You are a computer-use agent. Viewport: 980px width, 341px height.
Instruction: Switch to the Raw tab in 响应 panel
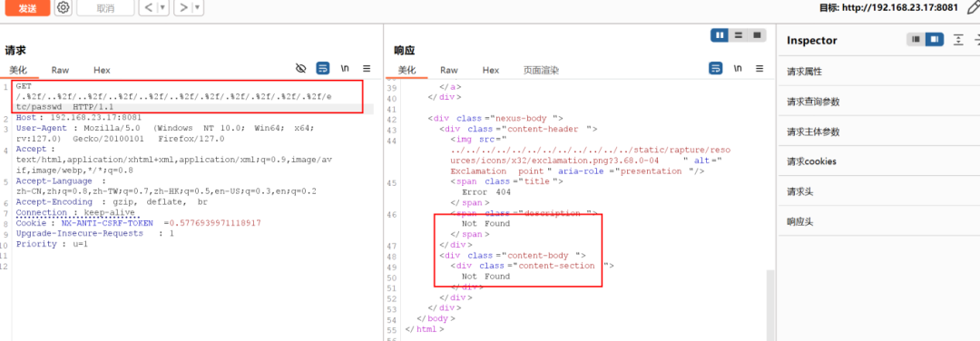[449, 70]
